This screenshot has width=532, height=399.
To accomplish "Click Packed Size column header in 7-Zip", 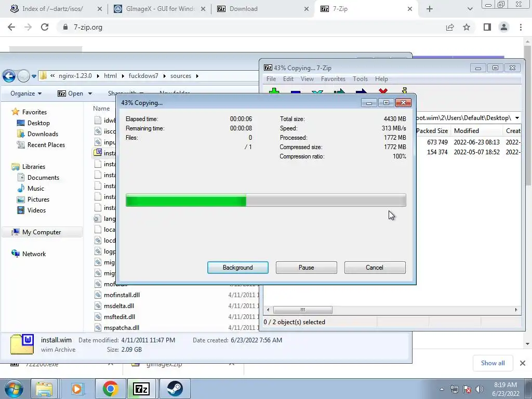I will [x=432, y=130].
